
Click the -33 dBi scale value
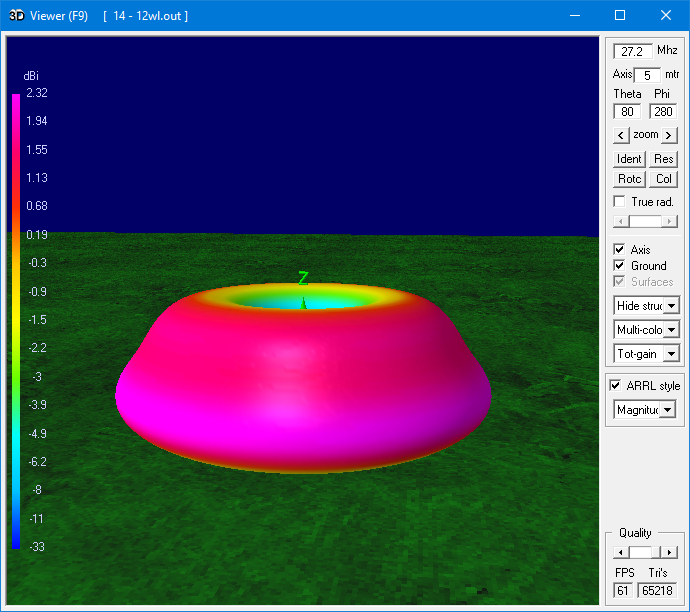point(37,547)
